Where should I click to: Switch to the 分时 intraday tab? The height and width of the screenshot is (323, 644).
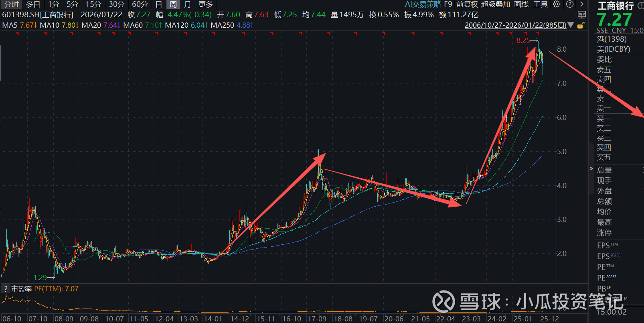(x=12, y=4)
